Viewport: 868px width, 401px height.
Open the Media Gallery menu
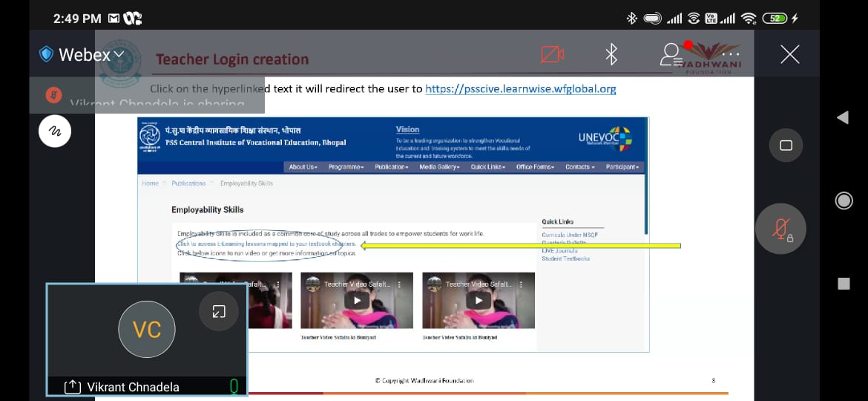439,167
